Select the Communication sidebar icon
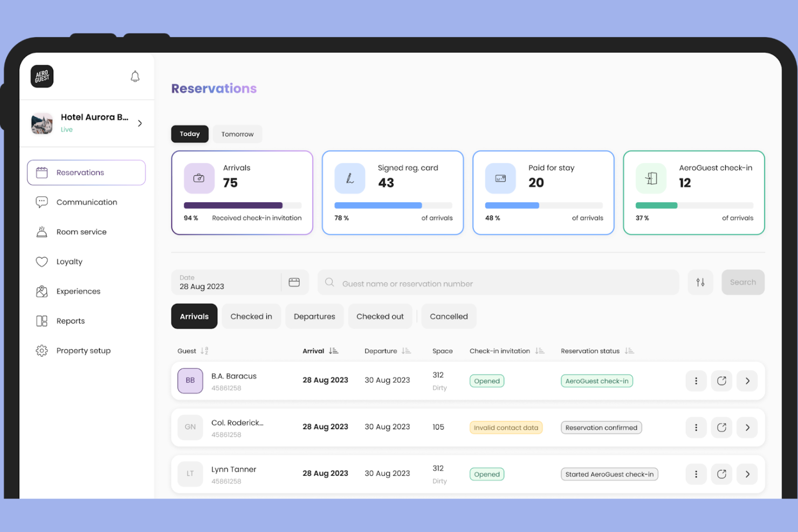The height and width of the screenshot is (532, 798). coord(42,202)
